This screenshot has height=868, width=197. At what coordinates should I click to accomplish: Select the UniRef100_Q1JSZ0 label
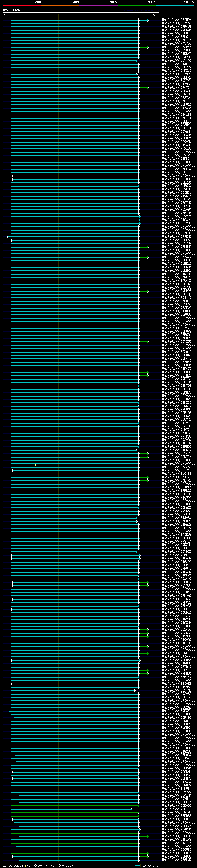coord(177,758)
